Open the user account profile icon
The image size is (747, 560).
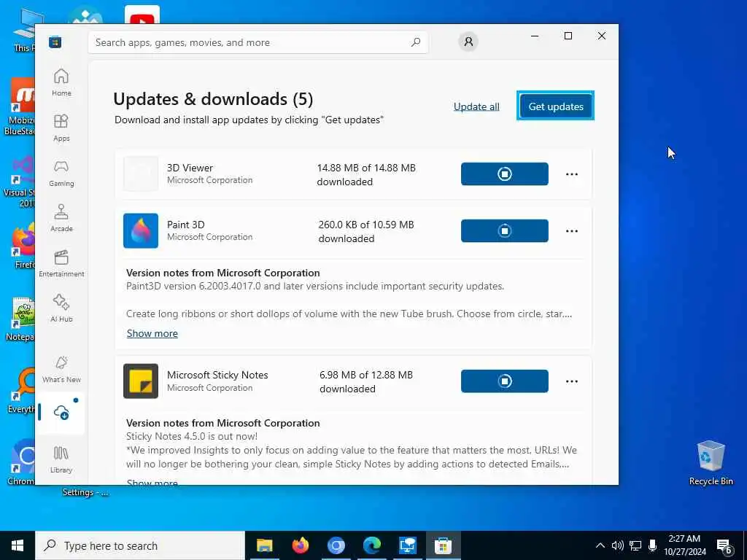point(468,42)
